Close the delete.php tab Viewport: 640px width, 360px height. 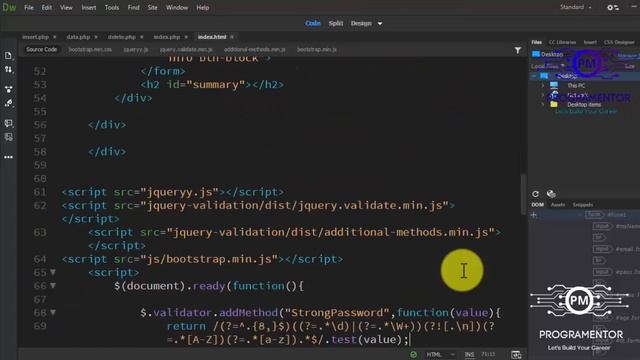point(142,37)
